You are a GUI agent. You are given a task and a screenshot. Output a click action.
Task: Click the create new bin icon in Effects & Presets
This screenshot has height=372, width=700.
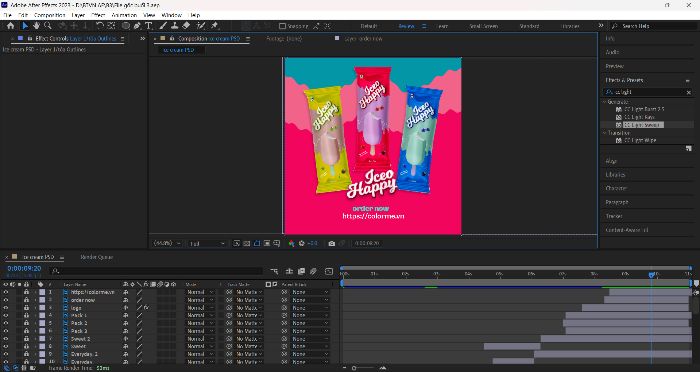tap(688, 149)
